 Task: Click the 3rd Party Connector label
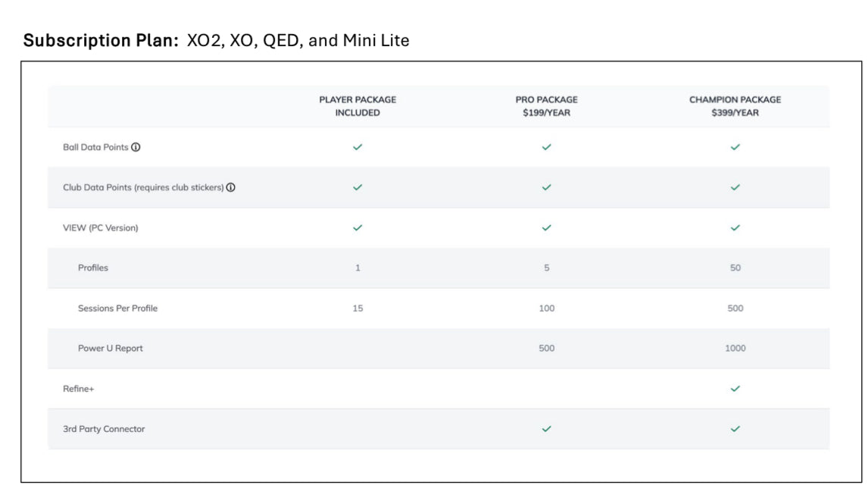click(104, 429)
